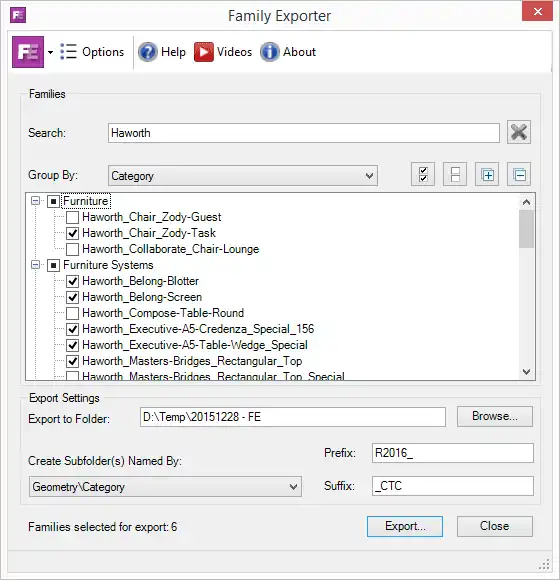Collapse the Furniture tree node
The width and height of the screenshot is (560, 580).
point(36,201)
